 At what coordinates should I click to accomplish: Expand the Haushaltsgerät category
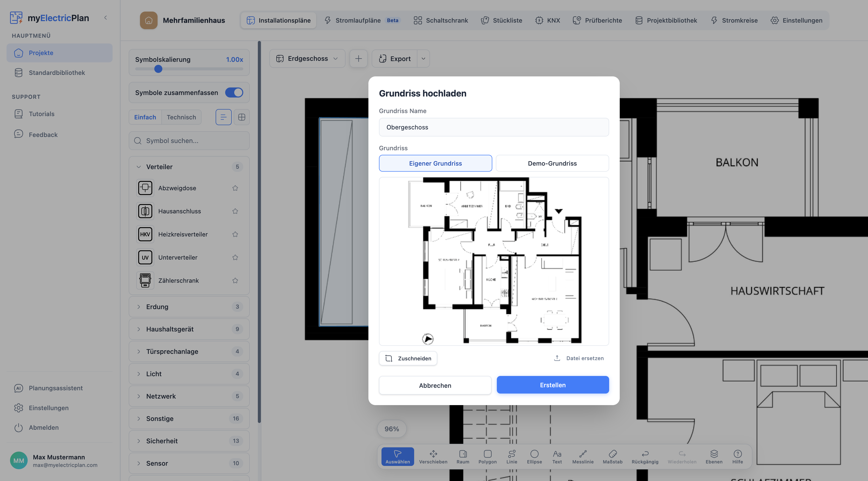(189, 329)
